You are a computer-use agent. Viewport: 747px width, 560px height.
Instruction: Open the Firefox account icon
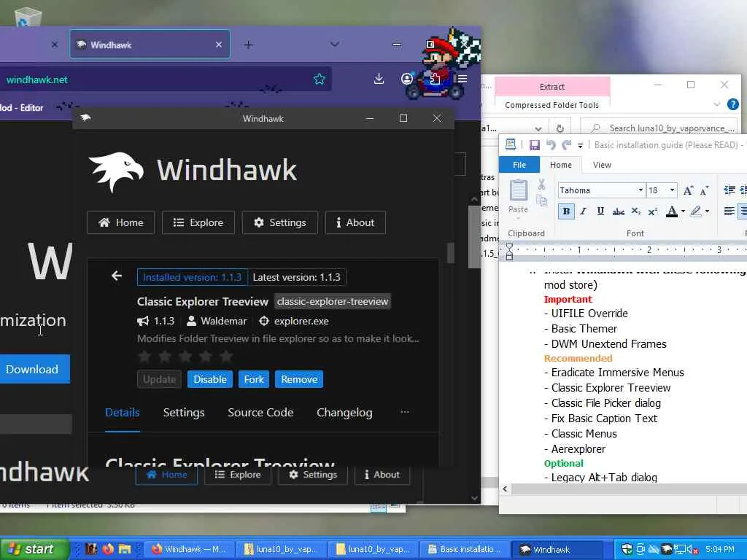[406, 79]
